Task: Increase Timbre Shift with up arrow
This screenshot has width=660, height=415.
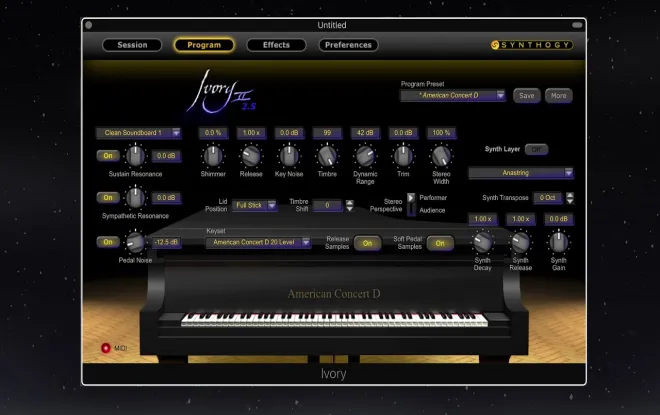Action: [349, 202]
